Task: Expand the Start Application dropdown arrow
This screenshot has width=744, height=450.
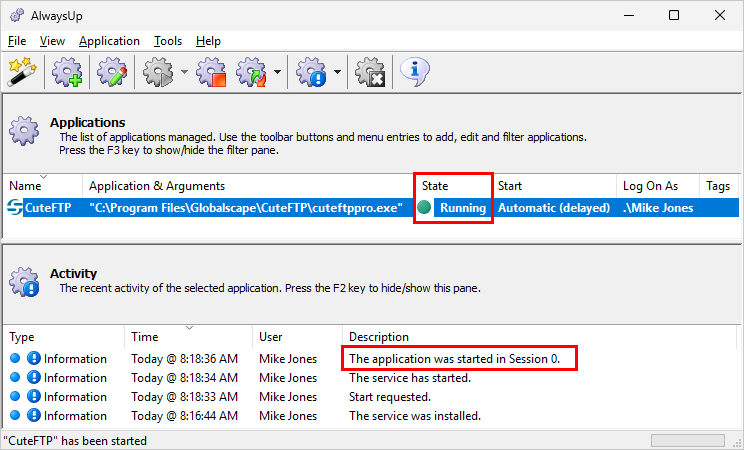Action: tap(185, 72)
